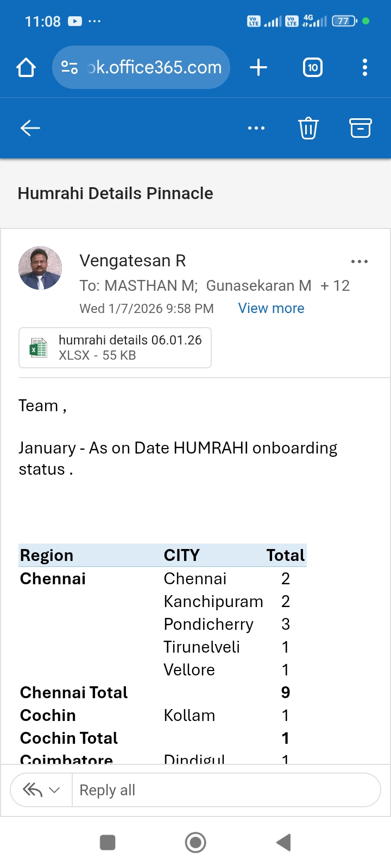Open a new browser tab

[258, 68]
